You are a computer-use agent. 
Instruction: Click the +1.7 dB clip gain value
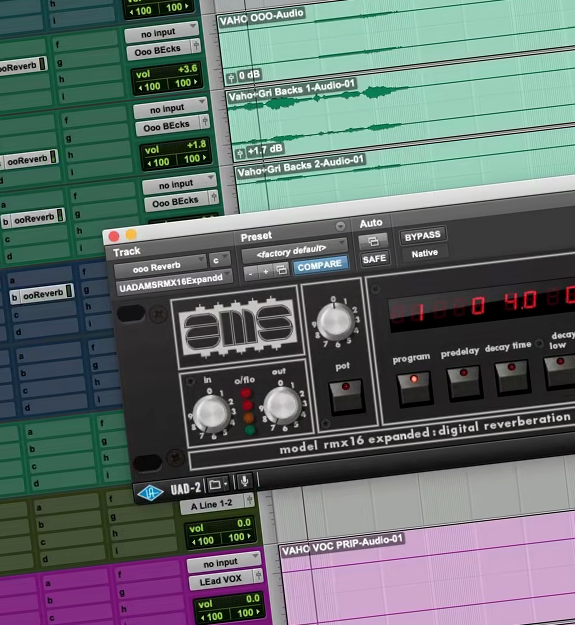coord(265,150)
